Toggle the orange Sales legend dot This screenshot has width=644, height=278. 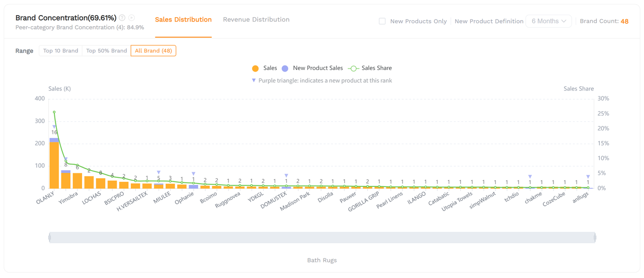click(256, 68)
